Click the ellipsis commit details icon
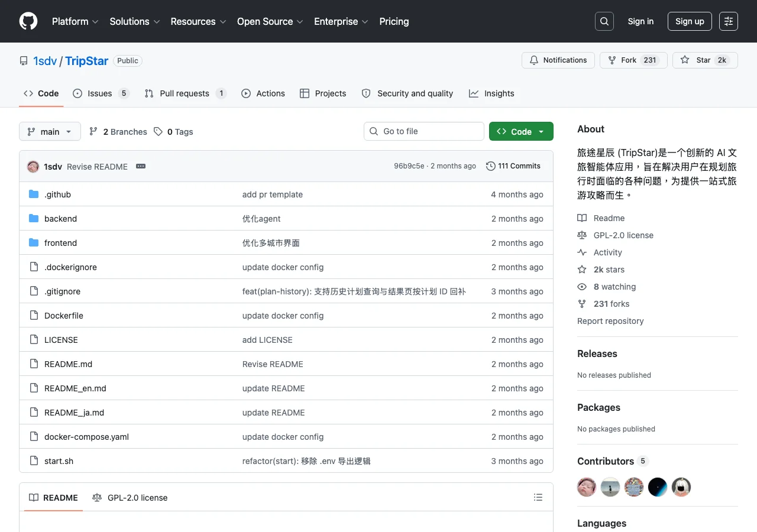 [141, 166]
